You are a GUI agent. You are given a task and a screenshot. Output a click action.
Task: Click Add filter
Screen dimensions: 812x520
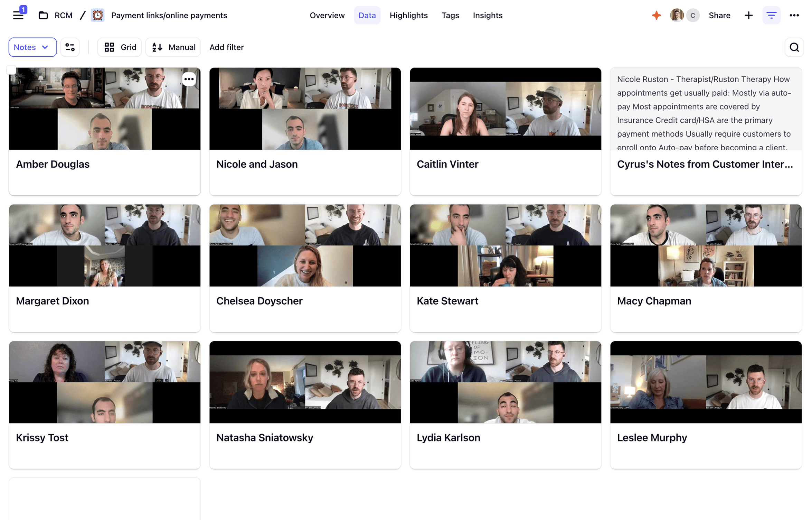[226, 47]
